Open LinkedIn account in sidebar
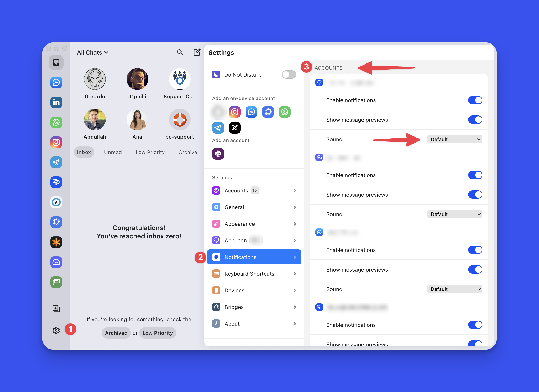Image resolution: width=539 pixels, height=392 pixels. (56, 102)
